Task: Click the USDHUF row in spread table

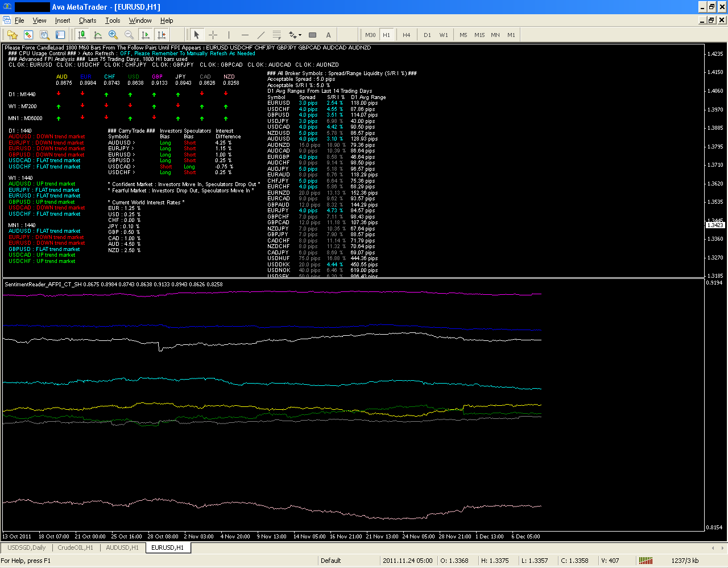Action: coord(322,258)
